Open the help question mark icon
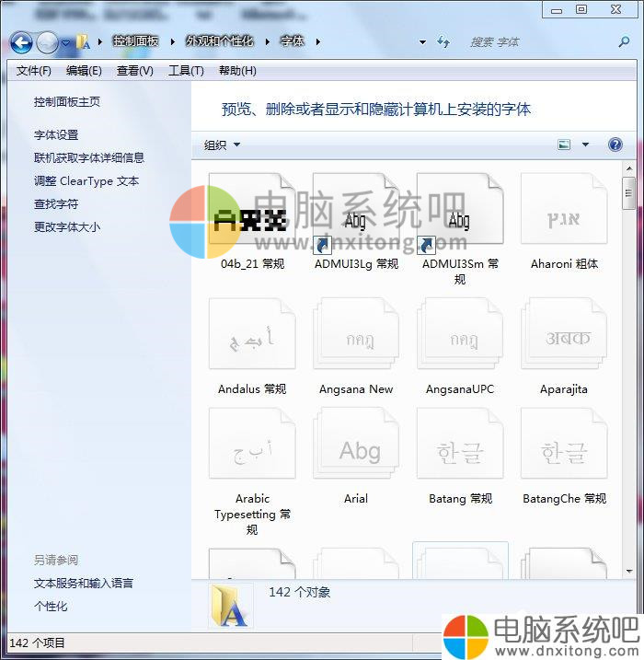The width and height of the screenshot is (644, 660). pyautogui.click(x=615, y=145)
